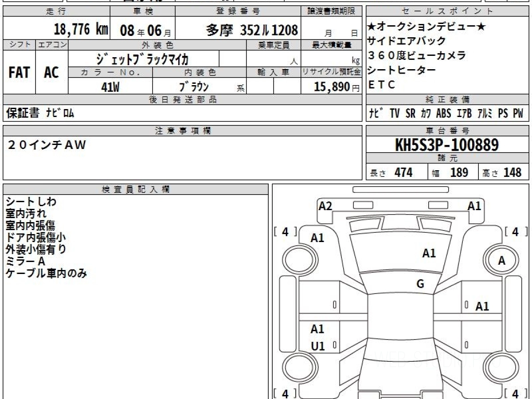532x399 pixels.
Task: Select chassis number KH5S3P-100889
Action: [447, 145]
